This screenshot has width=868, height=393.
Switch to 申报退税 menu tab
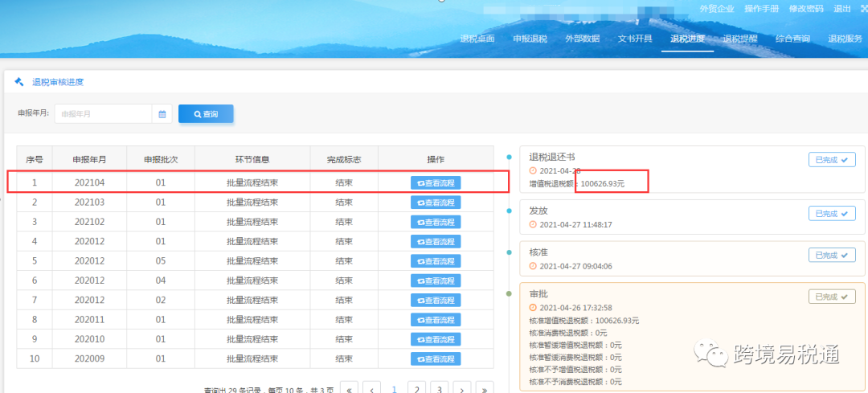[x=530, y=39]
